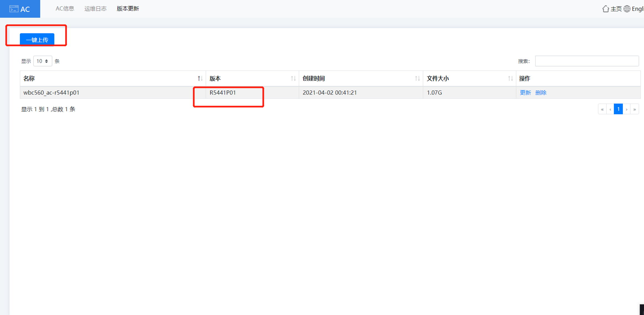Go to last page using » button
This screenshot has height=315, width=644.
click(x=635, y=109)
